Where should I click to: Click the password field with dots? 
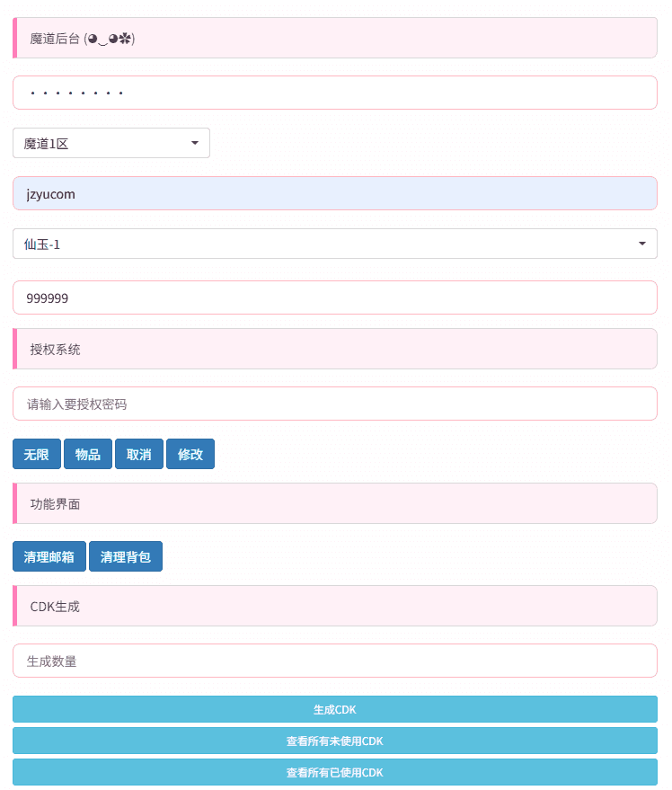[x=334, y=93]
